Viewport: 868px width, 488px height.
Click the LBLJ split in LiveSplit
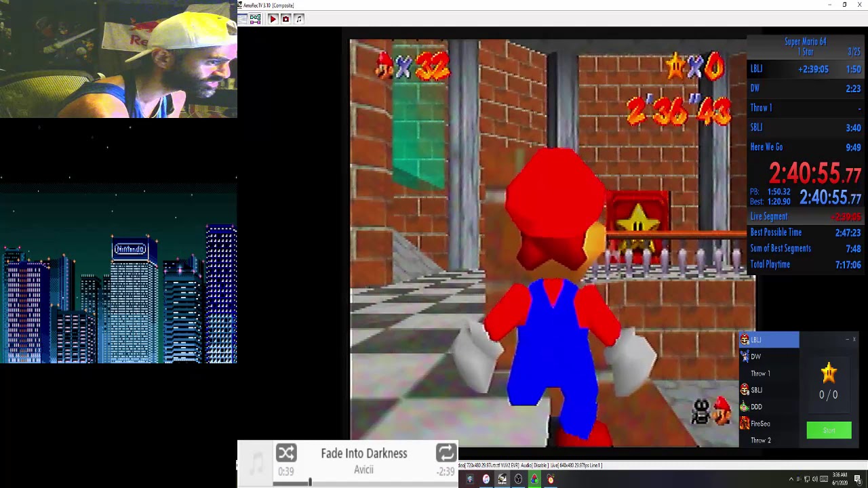(805, 69)
